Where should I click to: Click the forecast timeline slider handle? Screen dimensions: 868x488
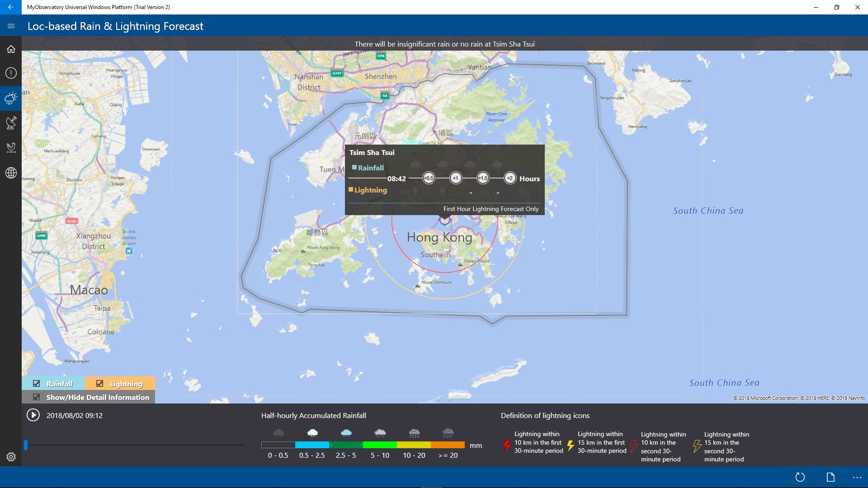26,445
